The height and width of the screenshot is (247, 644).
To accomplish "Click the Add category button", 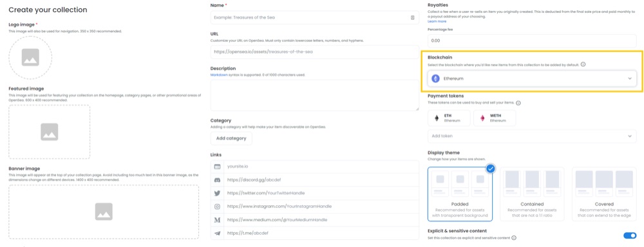I will [x=231, y=138].
